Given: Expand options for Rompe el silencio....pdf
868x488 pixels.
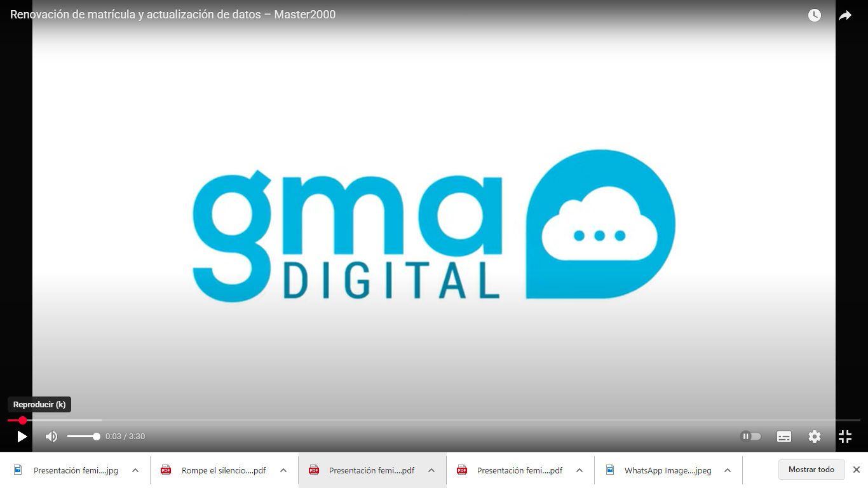Looking at the screenshot, I should 283,470.
